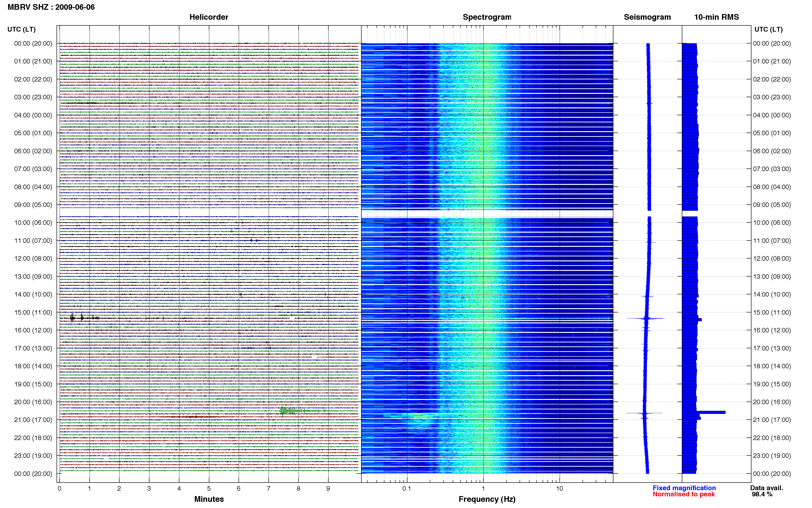Click the '0.1' tick on the Frequency axis
812x508 pixels.
pyautogui.click(x=407, y=489)
